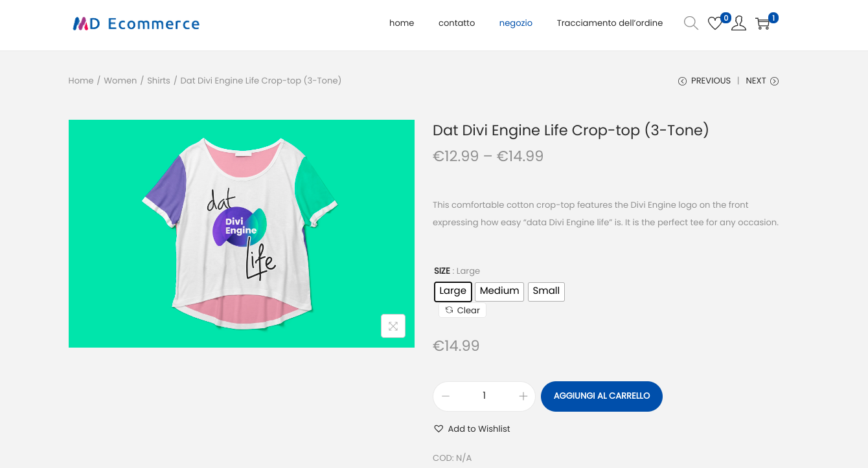Select the Medium size option
The width and height of the screenshot is (868, 468).
499,291
